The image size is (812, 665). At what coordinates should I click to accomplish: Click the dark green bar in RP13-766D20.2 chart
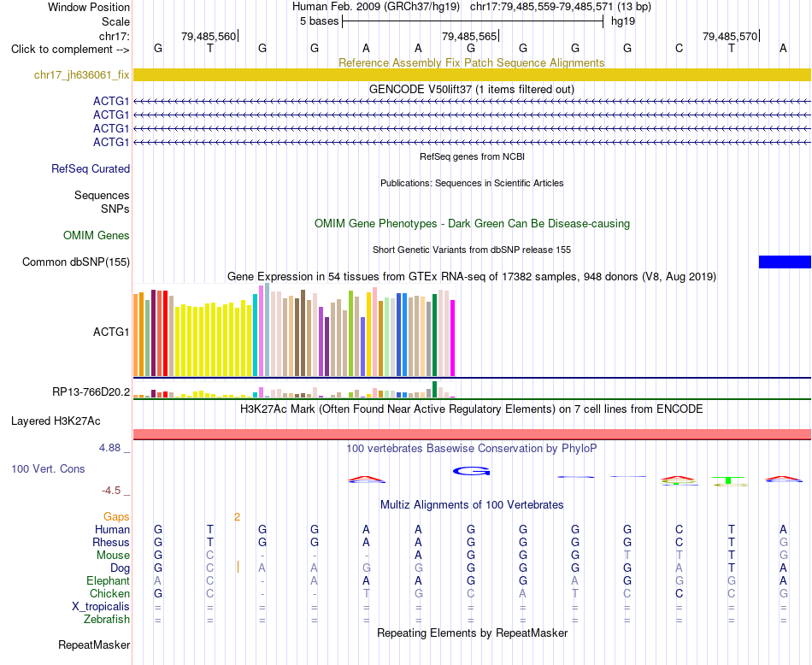coord(434,390)
